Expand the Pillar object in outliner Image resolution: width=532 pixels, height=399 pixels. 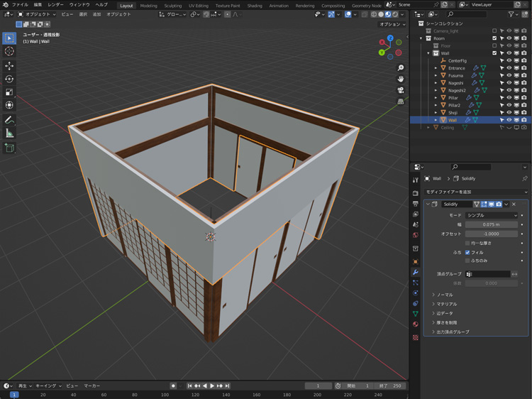[x=436, y=98]
